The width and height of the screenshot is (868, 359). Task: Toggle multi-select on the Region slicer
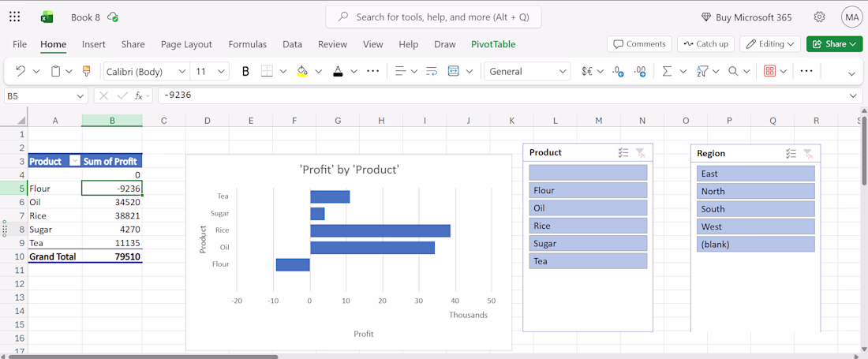(x=791, y=153)
